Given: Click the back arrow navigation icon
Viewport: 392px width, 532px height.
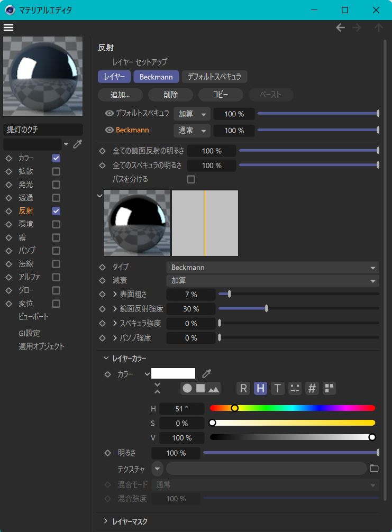Looking at the screenshot, I should pos(341,28).
